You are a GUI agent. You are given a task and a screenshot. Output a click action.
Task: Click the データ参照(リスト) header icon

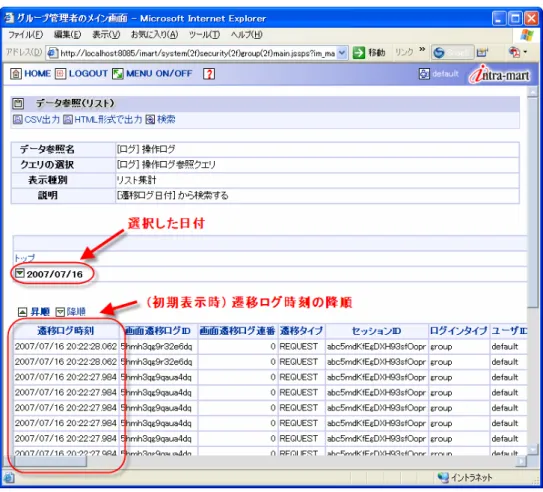coord(18,103)
